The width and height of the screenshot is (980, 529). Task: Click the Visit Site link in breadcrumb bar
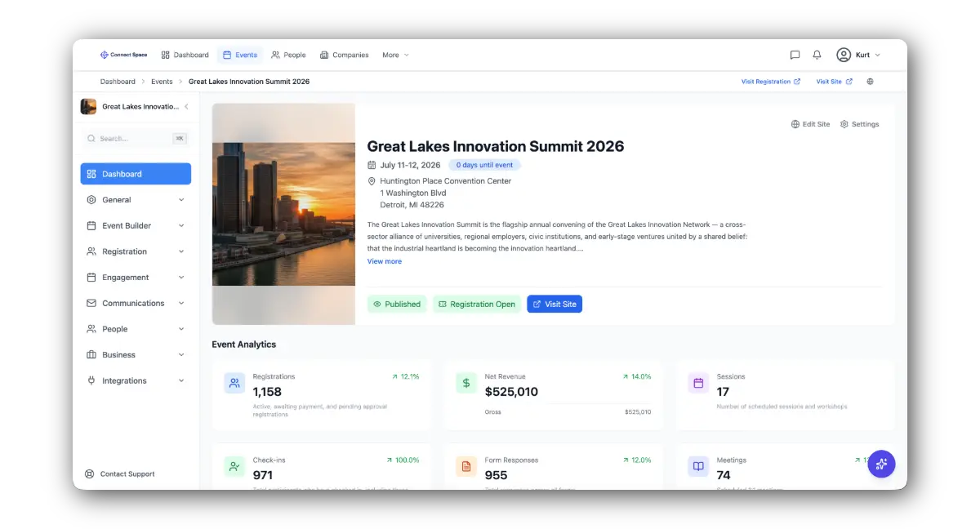834,82
